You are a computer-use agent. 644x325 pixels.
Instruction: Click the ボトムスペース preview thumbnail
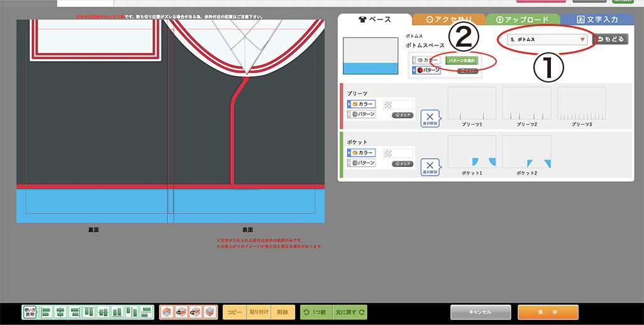(370, 56)
